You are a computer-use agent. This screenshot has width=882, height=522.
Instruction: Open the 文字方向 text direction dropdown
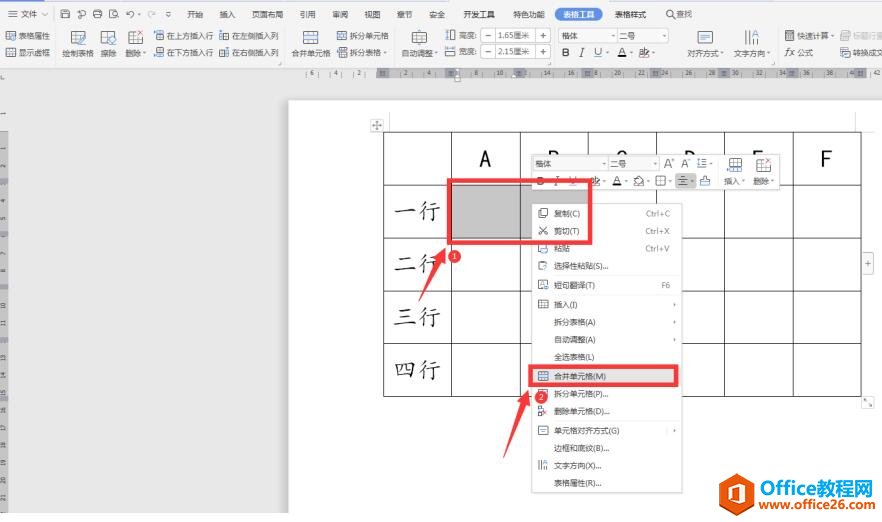[x=752, y=44]
